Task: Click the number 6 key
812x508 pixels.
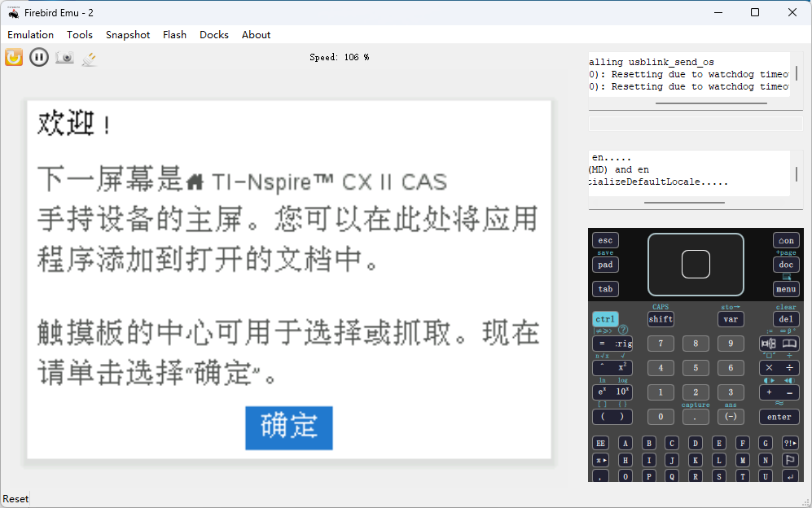Action: point(731,368)
